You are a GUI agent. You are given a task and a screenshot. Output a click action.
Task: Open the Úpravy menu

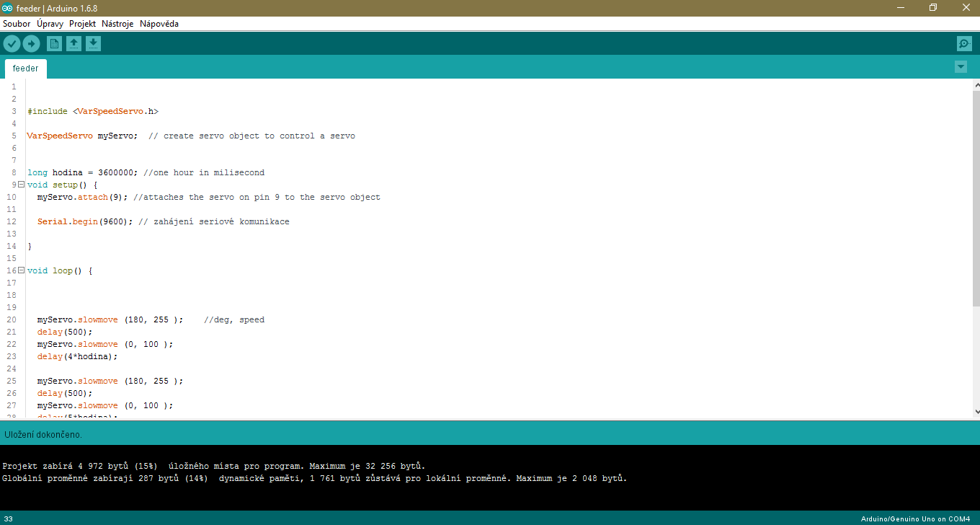tap(50, 24)
